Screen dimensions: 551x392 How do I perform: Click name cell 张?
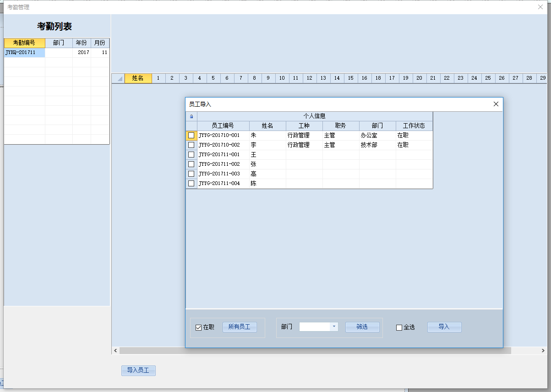coord(267,164)
